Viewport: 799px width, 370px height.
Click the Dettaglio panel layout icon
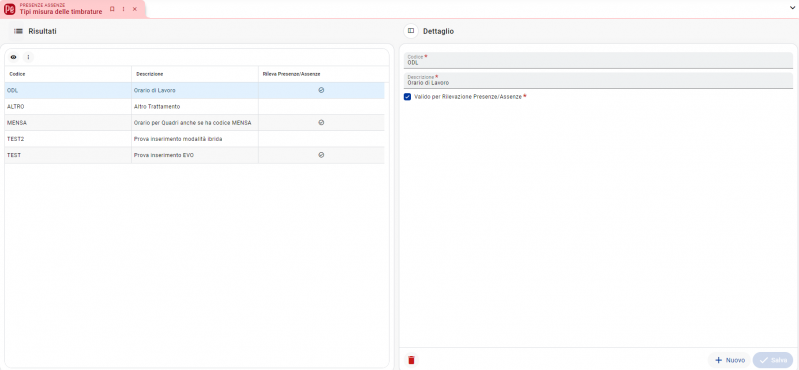pos(411,31)
